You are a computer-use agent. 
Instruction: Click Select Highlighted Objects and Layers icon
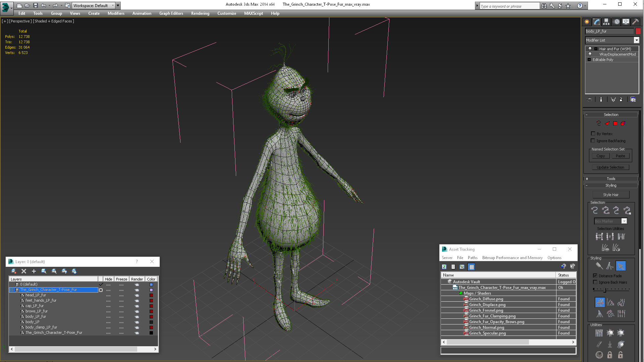click(44, 271)
